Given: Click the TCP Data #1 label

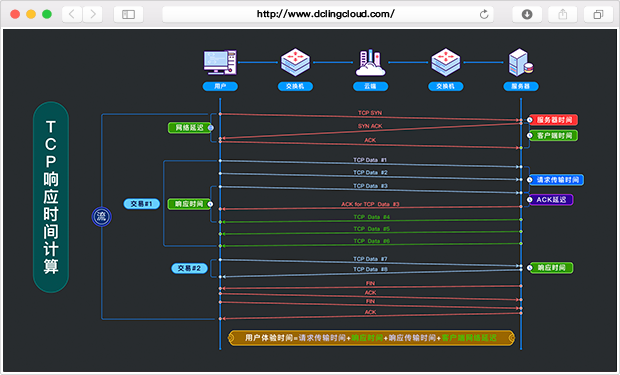Looking at the screenshot, I should point(370,160).
